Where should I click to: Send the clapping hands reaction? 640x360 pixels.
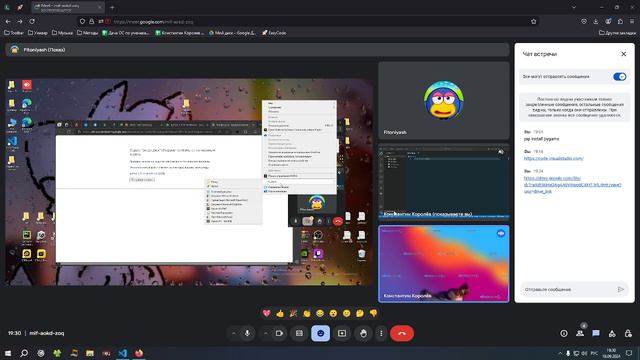pos(307,313)
